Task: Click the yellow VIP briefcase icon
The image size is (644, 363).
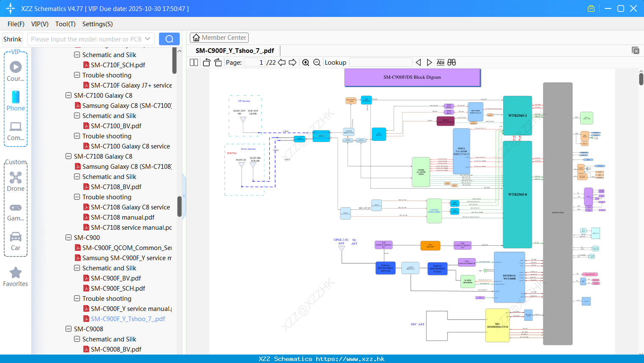Action: click(x=591, y=8)
